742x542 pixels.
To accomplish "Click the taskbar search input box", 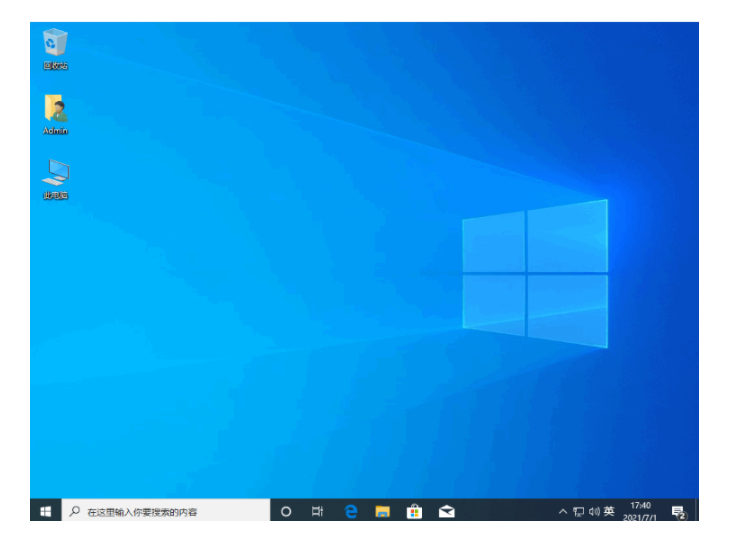I will pyautogui.click(x=166, y=511).
